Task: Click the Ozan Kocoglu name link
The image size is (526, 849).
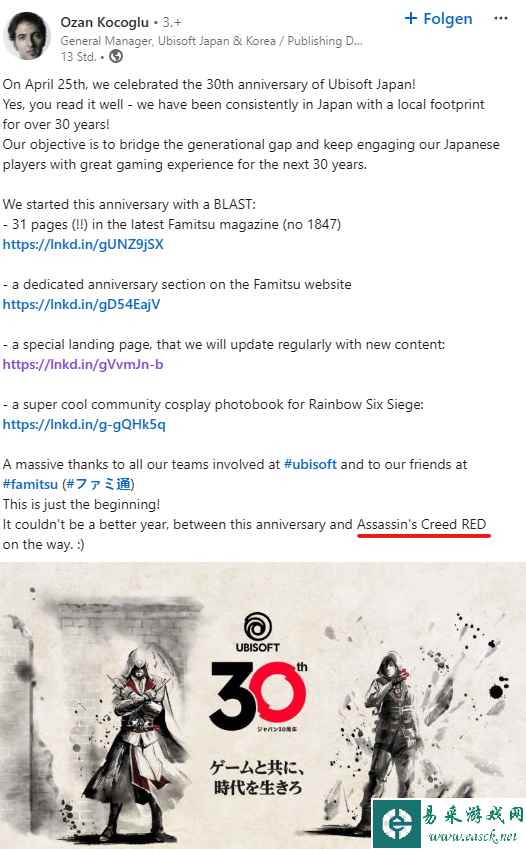Action: (105, 22)
